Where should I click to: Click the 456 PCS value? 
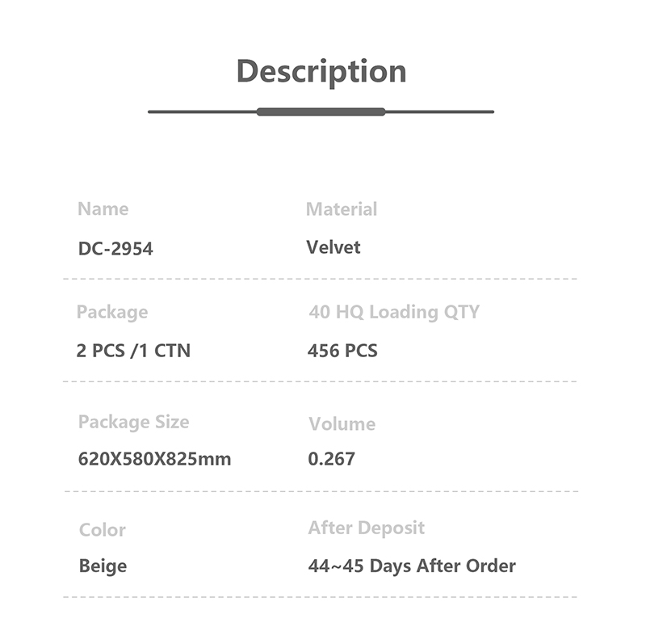[x=342, y=351]
